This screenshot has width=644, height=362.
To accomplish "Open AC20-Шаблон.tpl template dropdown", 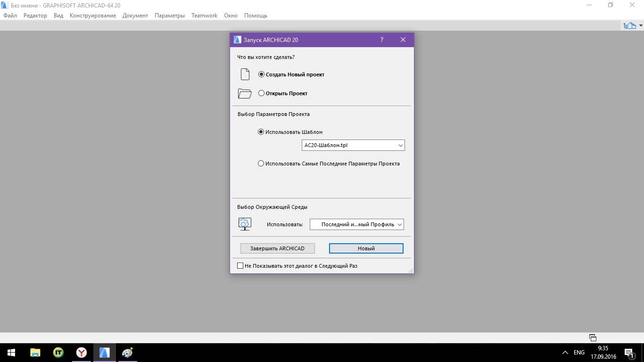I will point(353,145).
